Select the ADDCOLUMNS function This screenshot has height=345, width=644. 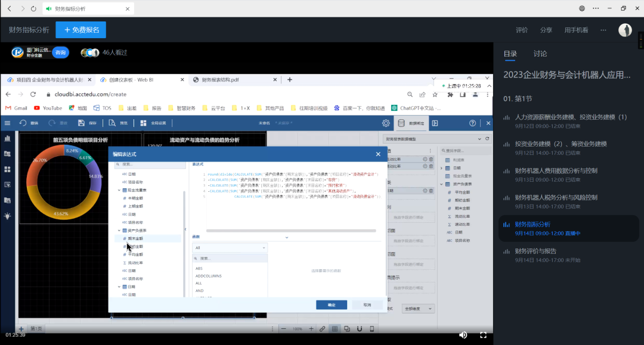209,276
